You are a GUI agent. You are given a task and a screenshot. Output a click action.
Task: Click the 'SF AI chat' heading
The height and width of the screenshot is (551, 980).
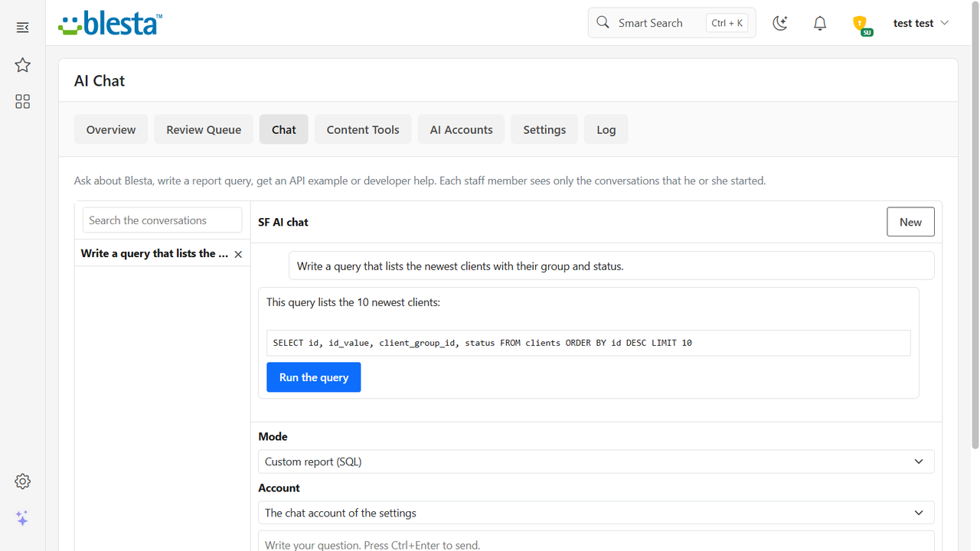click(283, 222)
